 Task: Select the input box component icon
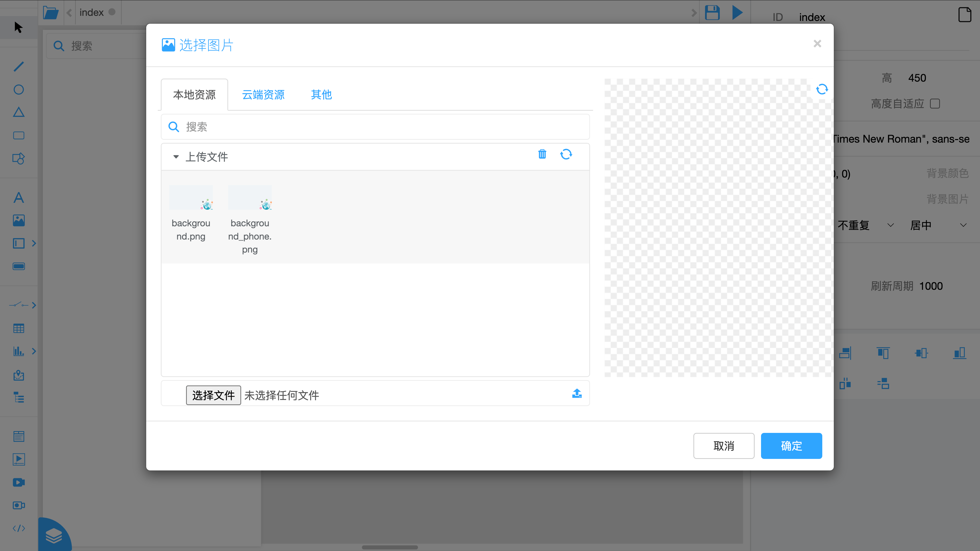[x=19, y=243]
